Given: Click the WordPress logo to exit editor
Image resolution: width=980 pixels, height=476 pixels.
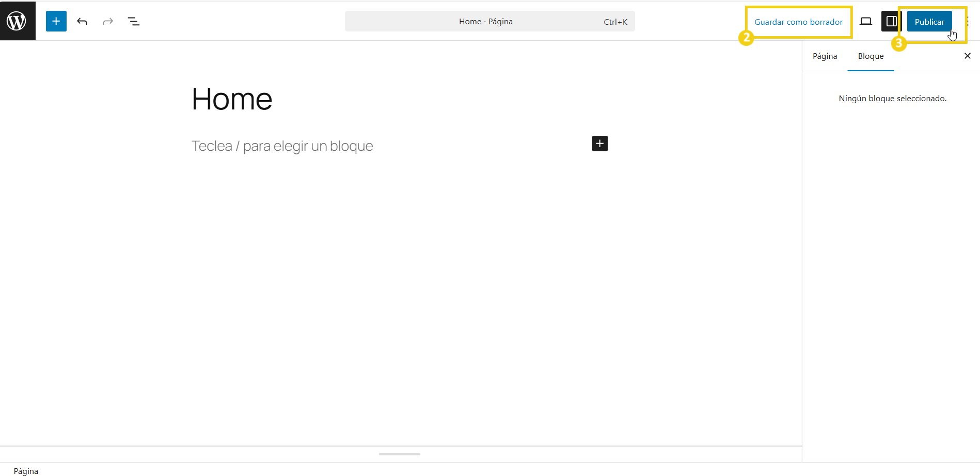Looking at the screenshot, I should [x=17, y=21].
